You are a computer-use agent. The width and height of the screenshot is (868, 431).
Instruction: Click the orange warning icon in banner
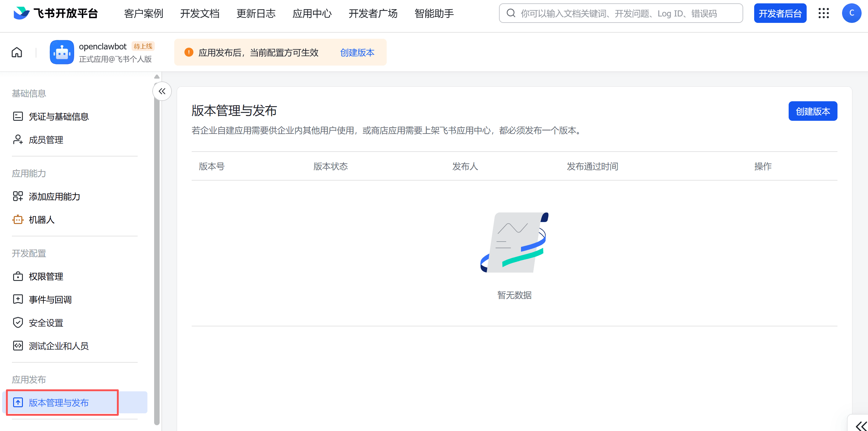click(x=189, y=52)
